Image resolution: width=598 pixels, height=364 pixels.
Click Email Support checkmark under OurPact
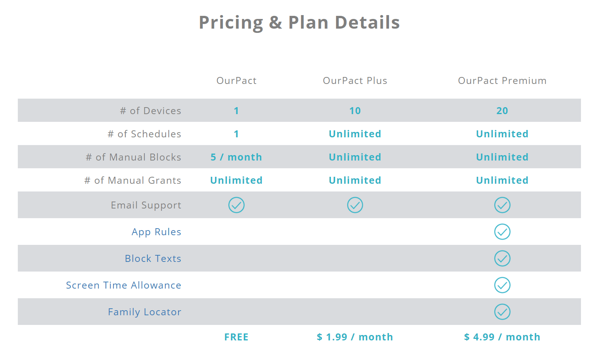(236, 205)
